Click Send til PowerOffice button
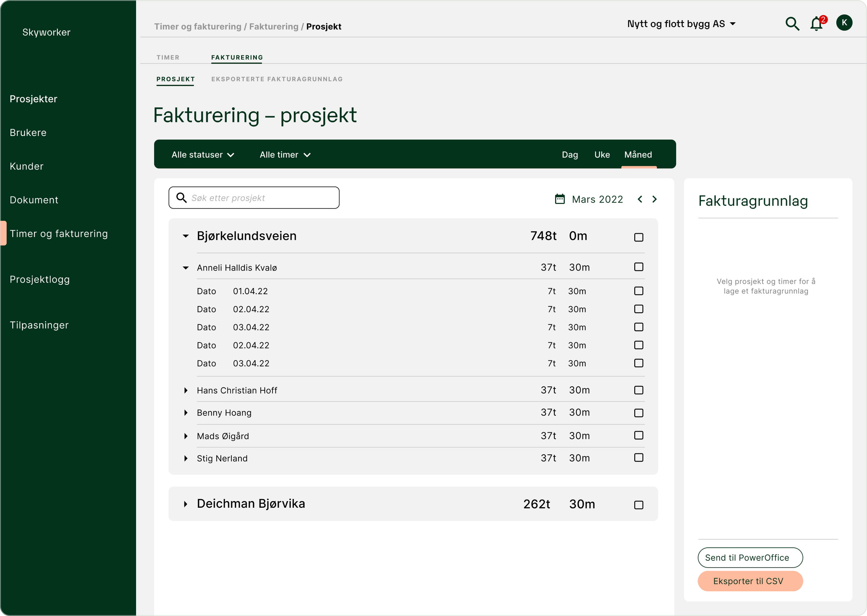867x616 pixels. (x=750, y=558)
